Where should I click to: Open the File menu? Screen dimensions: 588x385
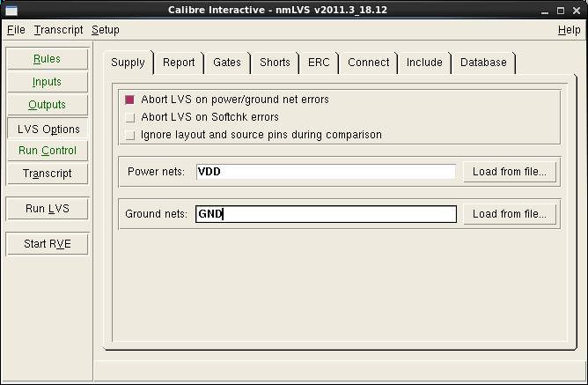tap(16, 30)
